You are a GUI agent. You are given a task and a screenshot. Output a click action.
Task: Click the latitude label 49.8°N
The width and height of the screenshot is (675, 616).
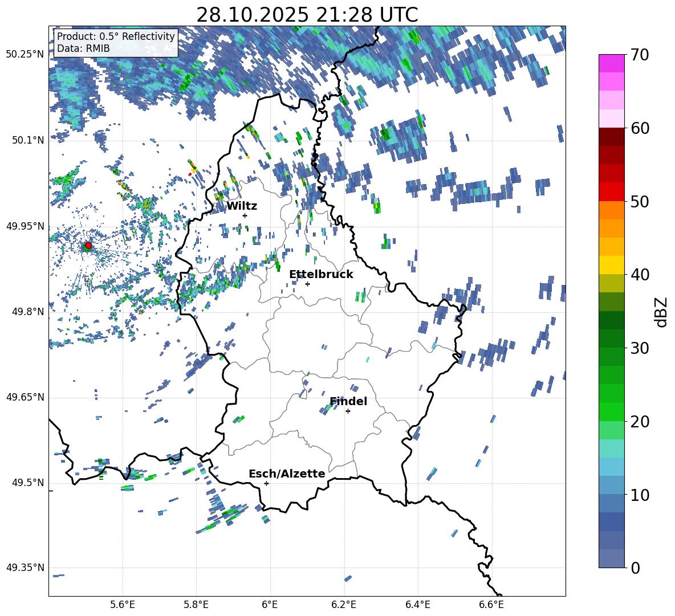28,312
